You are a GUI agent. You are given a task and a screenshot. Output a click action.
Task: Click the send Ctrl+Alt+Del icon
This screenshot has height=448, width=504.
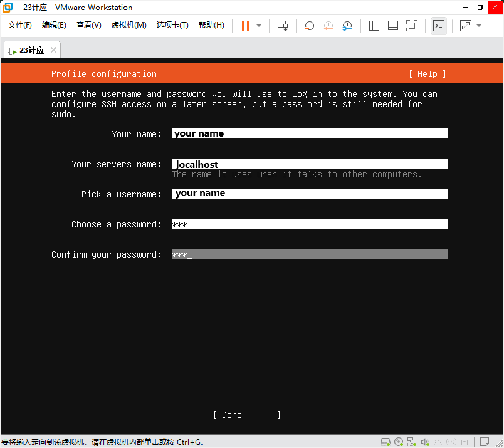coord(283,26)
